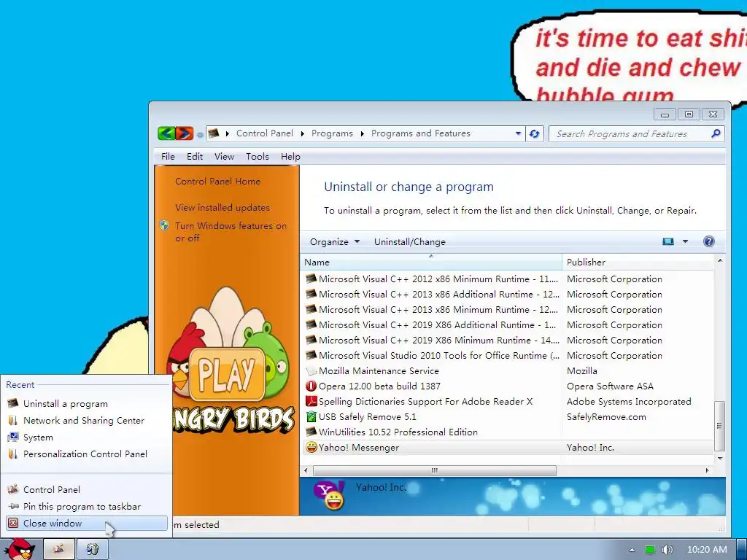
Task: Select Microsoft Visual C++ 2012 x86 Minimum Runtime
Action: click(438, 279)
